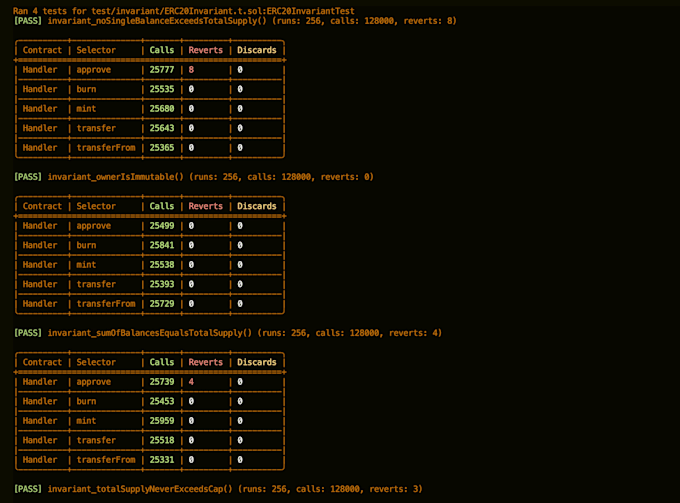680x503 pixels.
Task: Click 'transferFrom' in the row with 25365 calls
Action: 106,148
